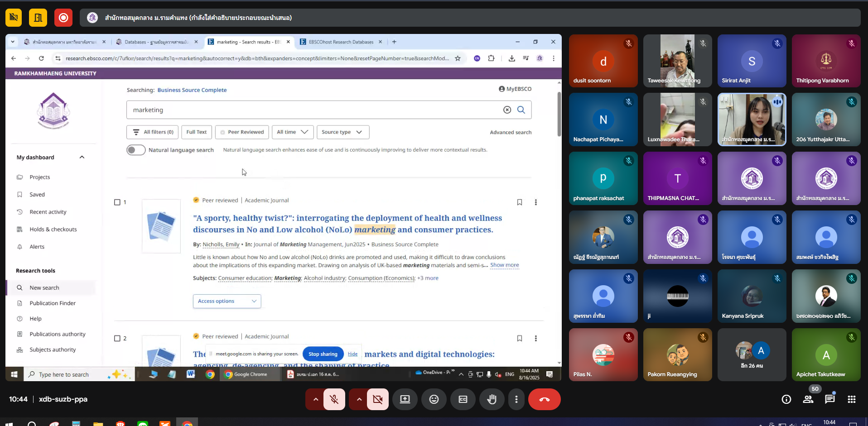Open audio settings arrow beside microphone
The width and height of the screenshot is (868, 426).
tap(316, 399)
